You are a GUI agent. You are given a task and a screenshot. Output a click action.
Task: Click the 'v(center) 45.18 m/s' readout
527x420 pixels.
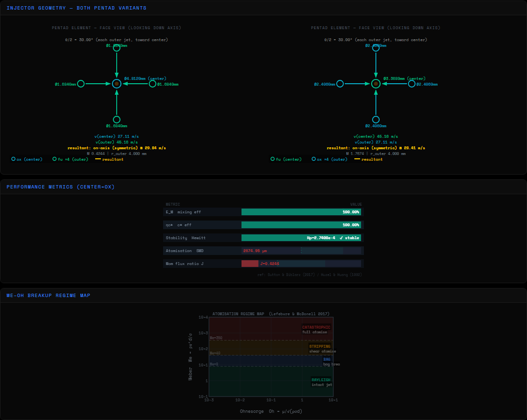[x=376, y=136]
